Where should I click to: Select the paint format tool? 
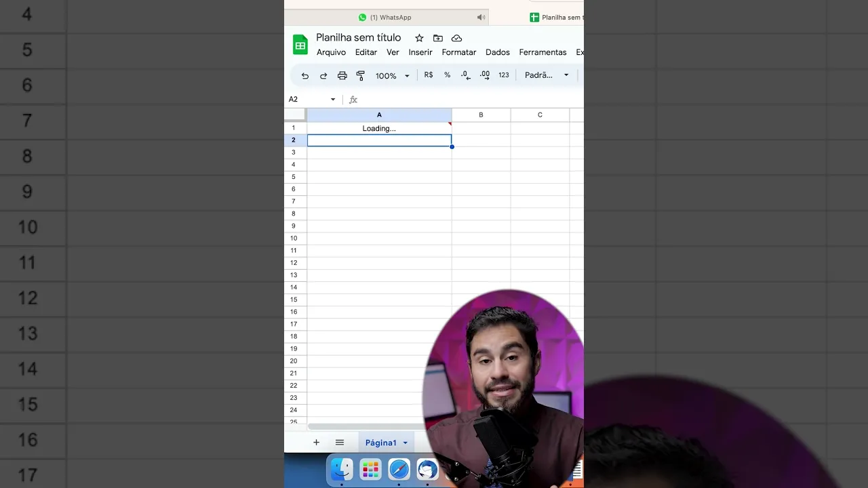click(361, 75)
